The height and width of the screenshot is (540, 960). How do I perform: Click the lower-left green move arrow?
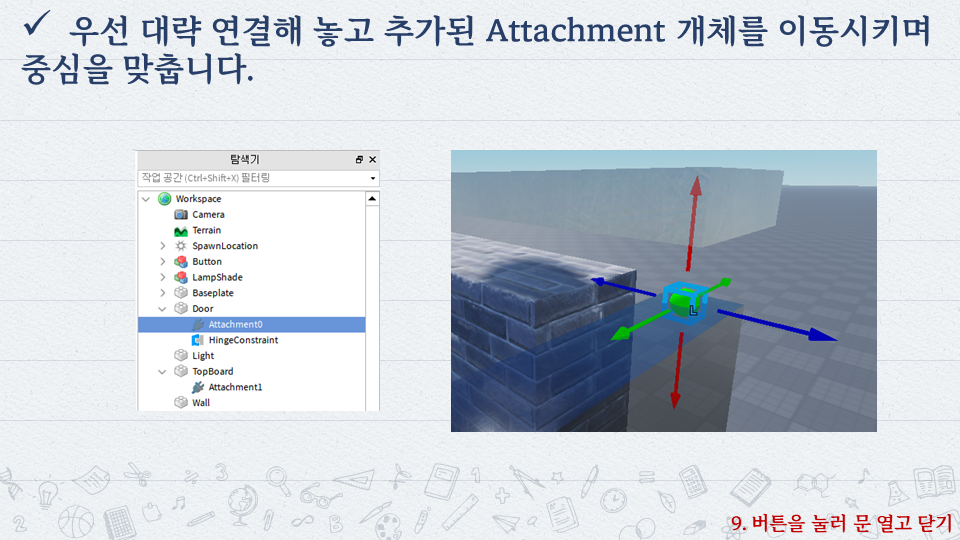pyautogui.click(x=639, y=326)
